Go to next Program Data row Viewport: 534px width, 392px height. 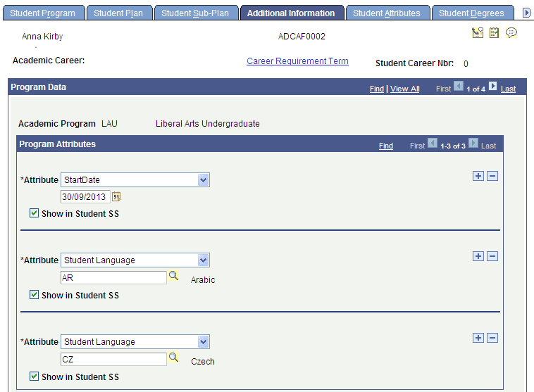click(x=493, y=86)
